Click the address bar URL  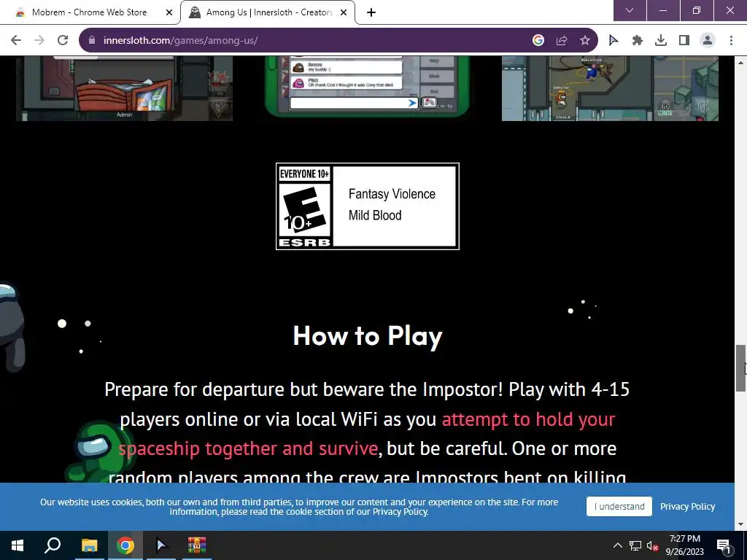click(181, 41)
